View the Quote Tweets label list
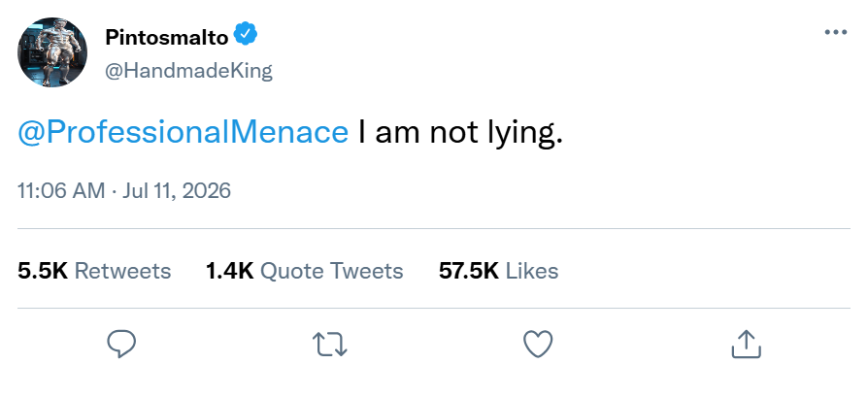Image resolution: width=868 pixels, height=397 pixels. coord(332,271)
